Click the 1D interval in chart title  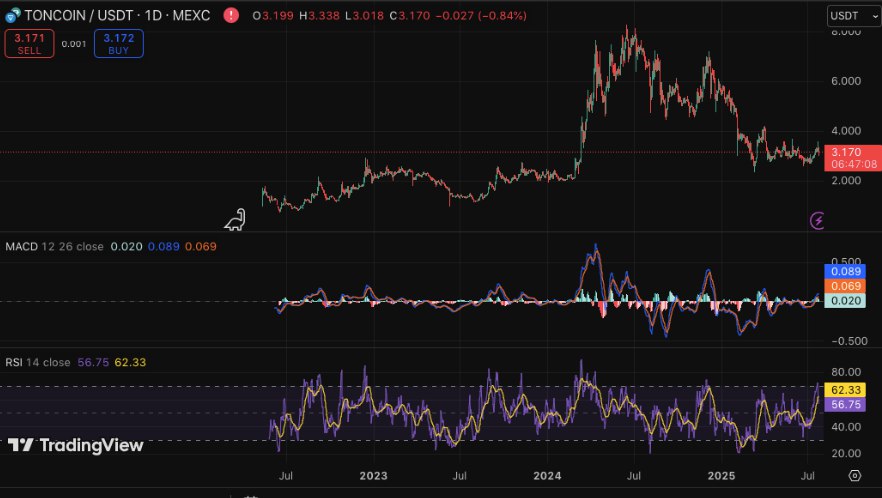[x=154, y=16]
